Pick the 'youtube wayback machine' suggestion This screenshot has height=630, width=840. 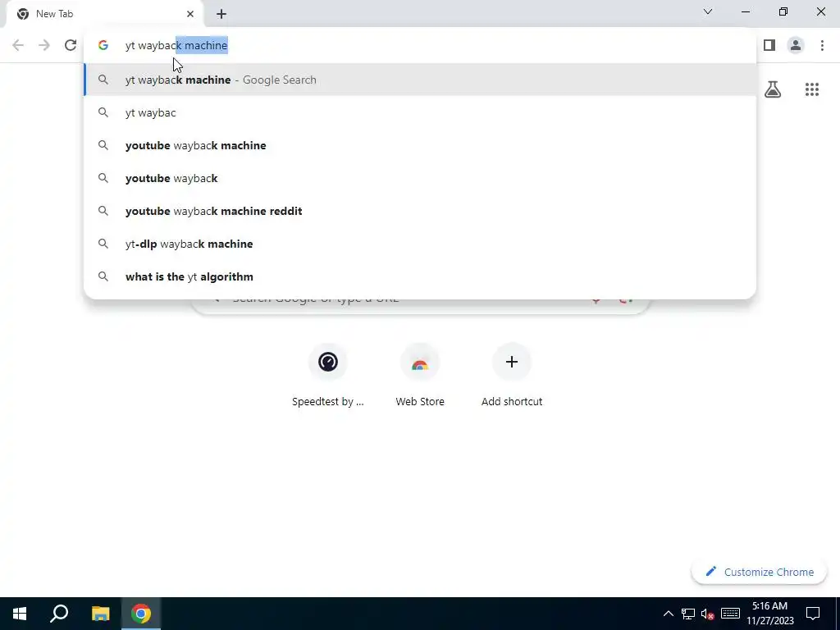point(420,145)
